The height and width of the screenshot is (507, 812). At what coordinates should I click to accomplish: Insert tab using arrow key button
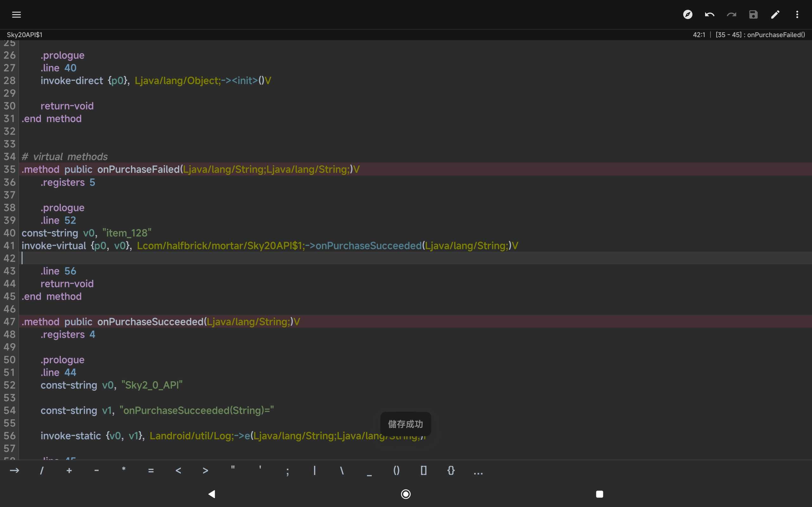(14, 471)
